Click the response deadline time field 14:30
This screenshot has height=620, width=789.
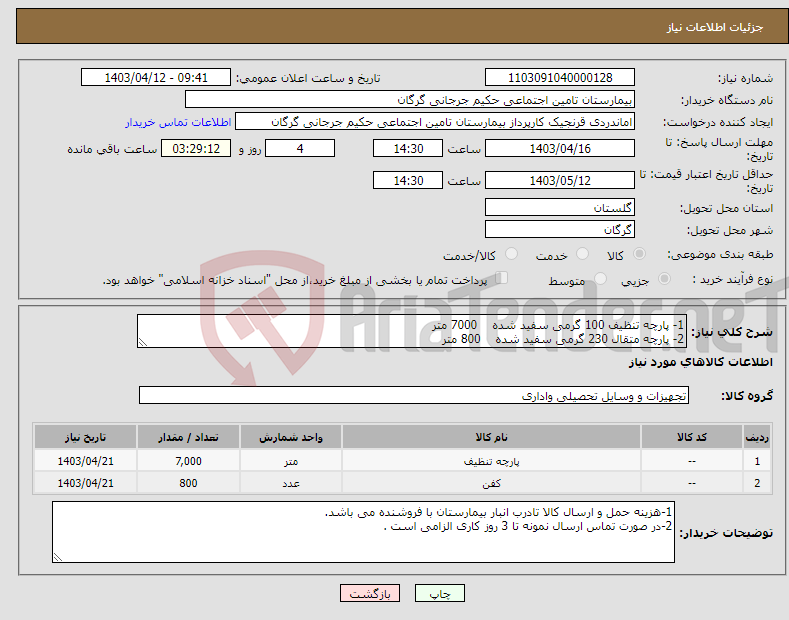pyautogui.click(x=408, y=148)
